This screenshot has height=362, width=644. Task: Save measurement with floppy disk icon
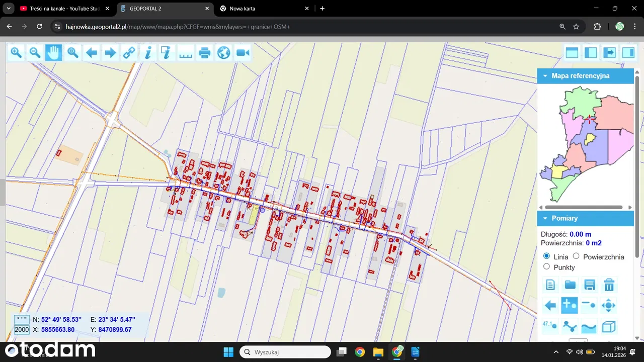590,285
